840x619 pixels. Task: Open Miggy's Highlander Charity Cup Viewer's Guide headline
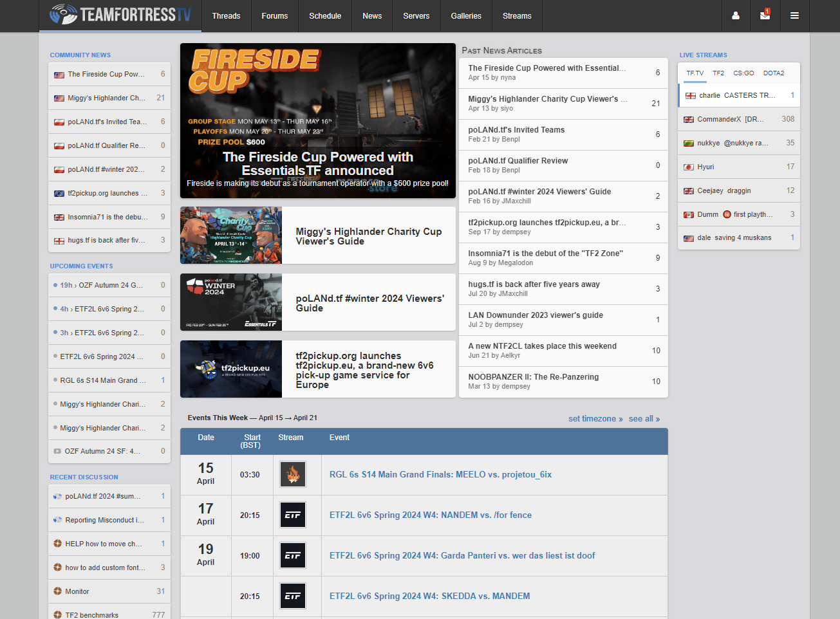coord(369,236)
